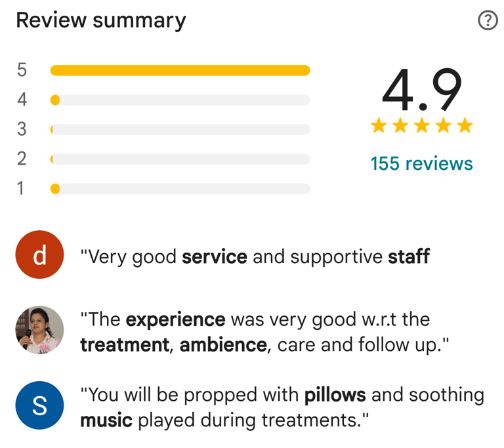Select the 3-star rating bar

(x=180, y=129)
